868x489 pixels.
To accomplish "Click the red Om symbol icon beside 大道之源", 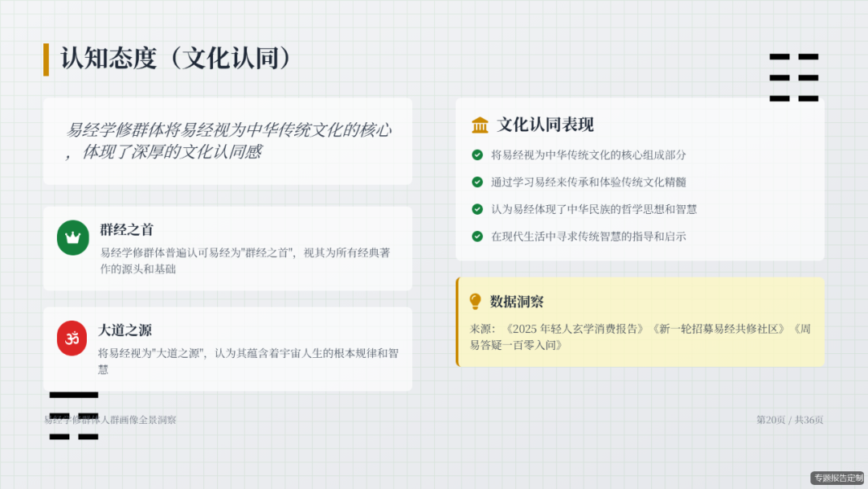I will (72, 339).
